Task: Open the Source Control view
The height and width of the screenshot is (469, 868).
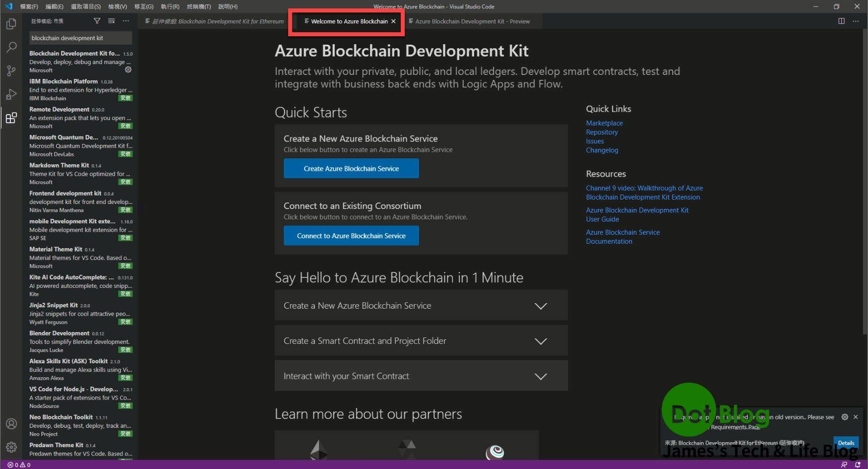Action: (11, 70)
